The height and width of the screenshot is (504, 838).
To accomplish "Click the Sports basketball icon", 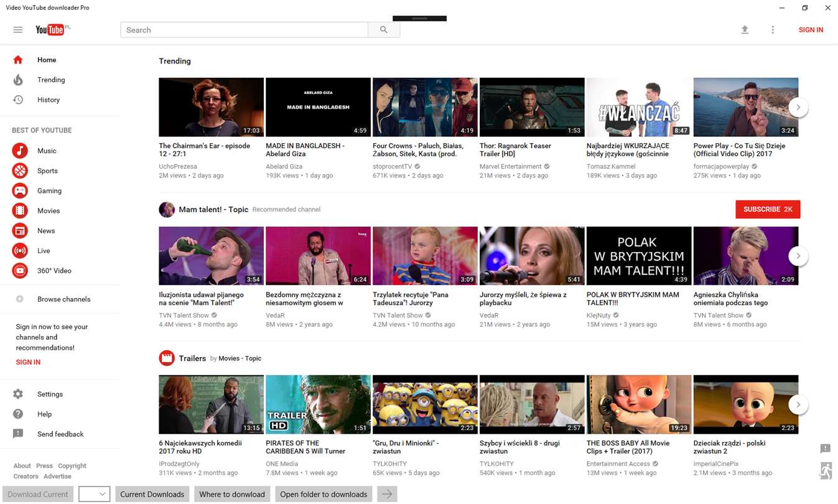I will (x=21, y=170).
